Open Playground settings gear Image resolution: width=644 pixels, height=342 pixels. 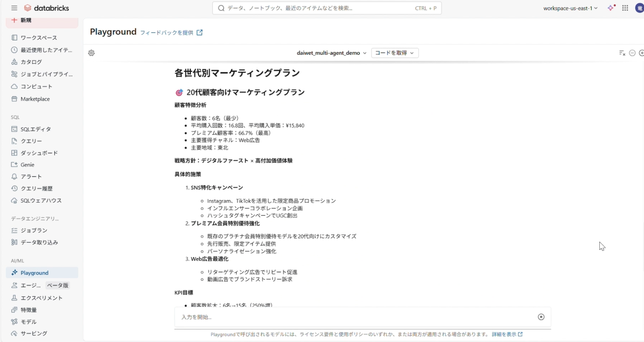[91, 53]
